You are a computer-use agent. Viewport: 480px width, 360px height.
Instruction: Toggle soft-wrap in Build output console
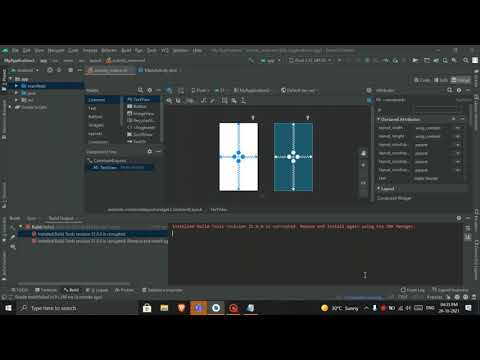[468, 228]
